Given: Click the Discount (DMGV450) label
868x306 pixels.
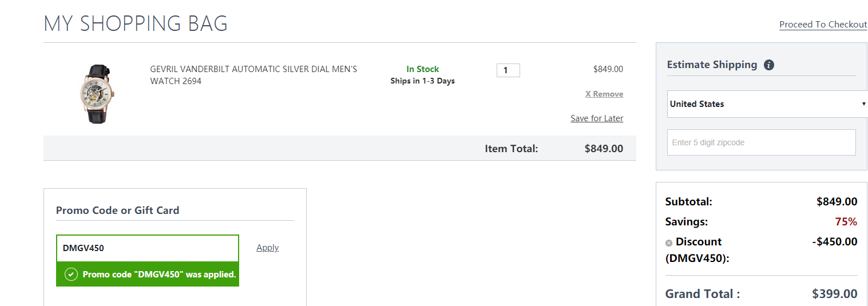Looking at the screenshot, I should click(x=697, y=250).
